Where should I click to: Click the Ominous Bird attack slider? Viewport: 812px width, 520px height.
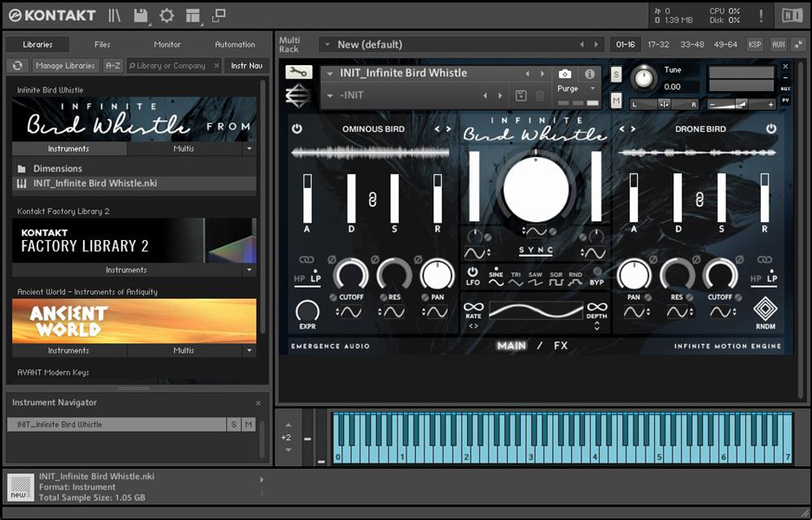(307, 198)
